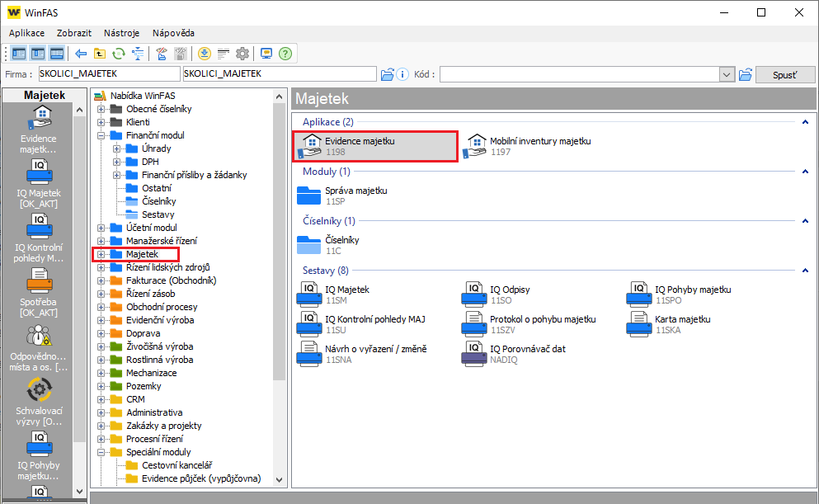Image resolution: width=819 pixels, height=504 pixels.
Task: Expand the Majetek tree node
Action: (101, 254)
